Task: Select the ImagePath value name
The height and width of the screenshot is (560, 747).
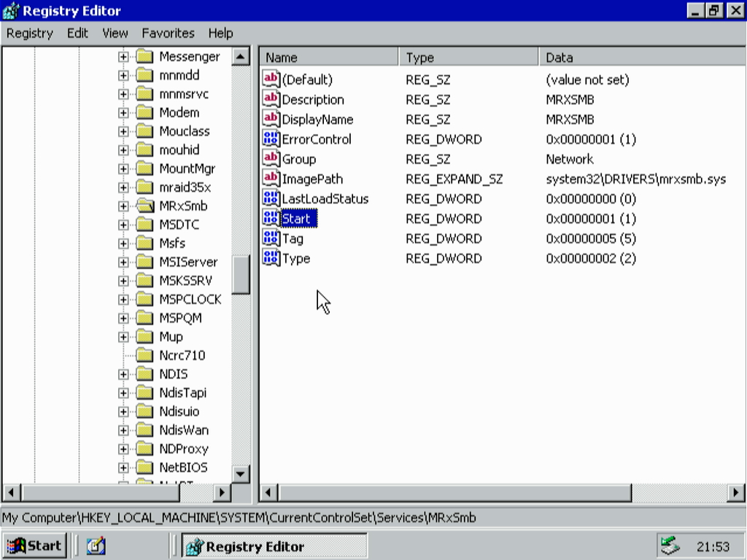Action: point(312,179)
